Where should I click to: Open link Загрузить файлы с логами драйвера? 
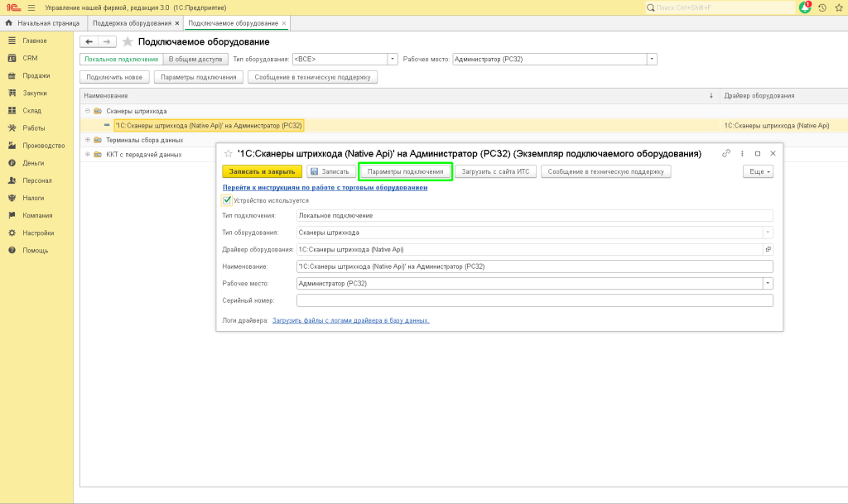350,319
